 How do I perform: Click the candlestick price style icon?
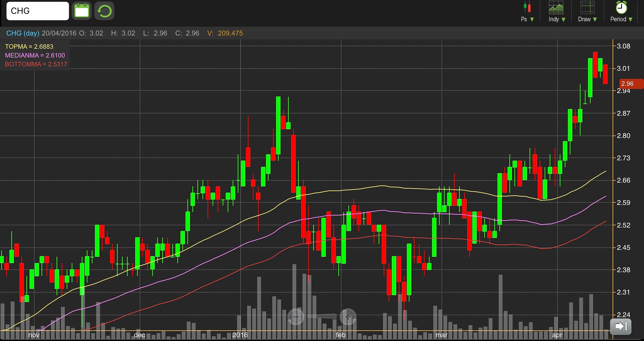tap(527, 8)
